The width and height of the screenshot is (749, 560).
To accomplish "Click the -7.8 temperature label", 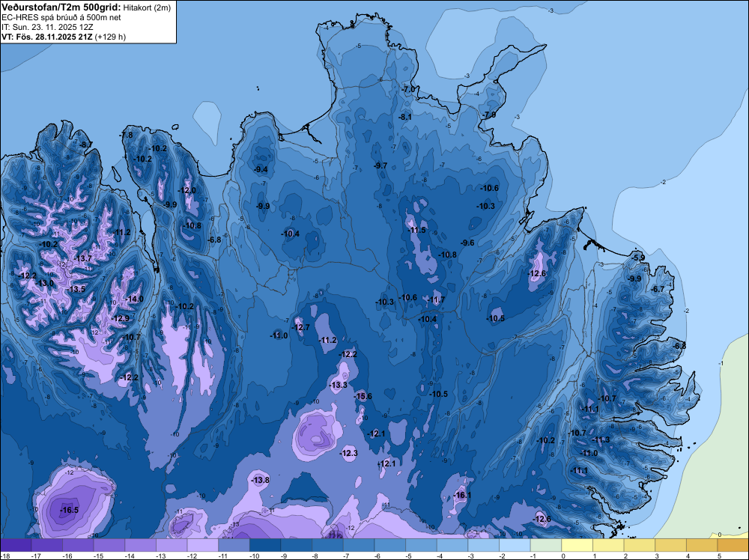I will pyautogui.click(x=126, y=135).
